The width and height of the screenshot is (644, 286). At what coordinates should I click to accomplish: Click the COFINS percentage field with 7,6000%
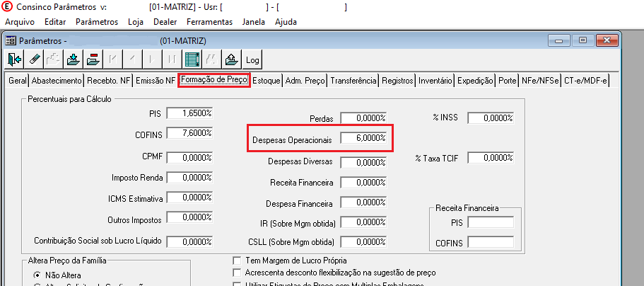click(189, 133)
